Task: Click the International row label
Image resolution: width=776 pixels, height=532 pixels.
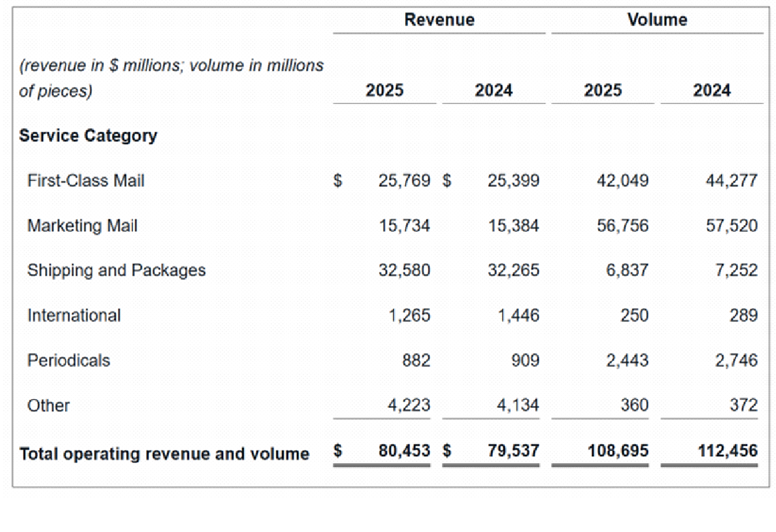Action: coord(75,315)
